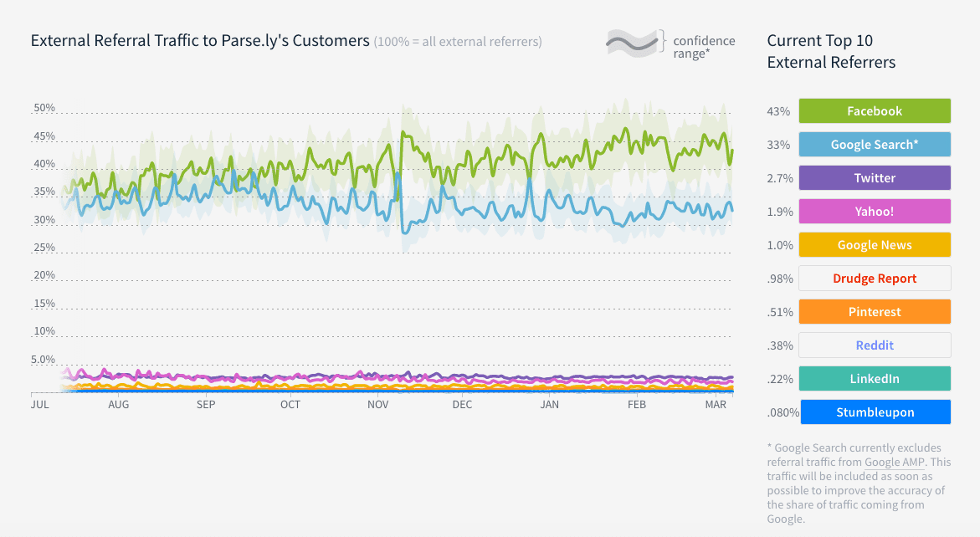Click the Current Top 10 External Referrers heading

click(831, 51)
